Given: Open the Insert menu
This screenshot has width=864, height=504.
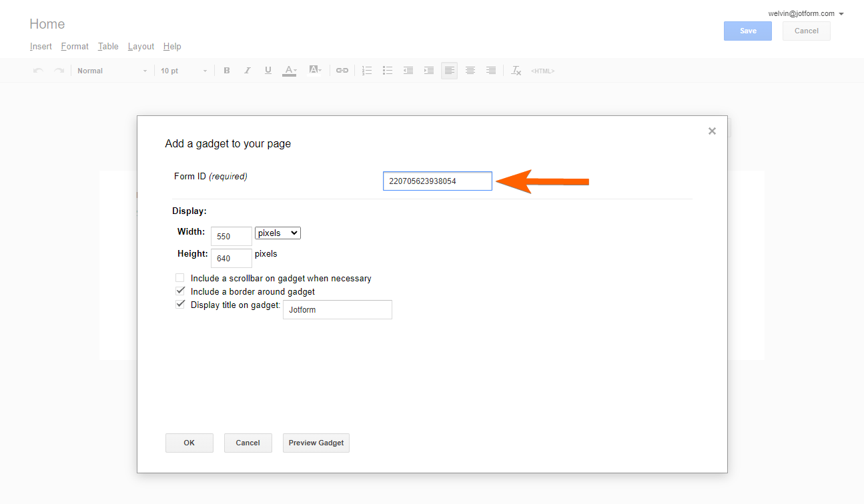Looking at the screenshot, I should click(x=41, y=47).
